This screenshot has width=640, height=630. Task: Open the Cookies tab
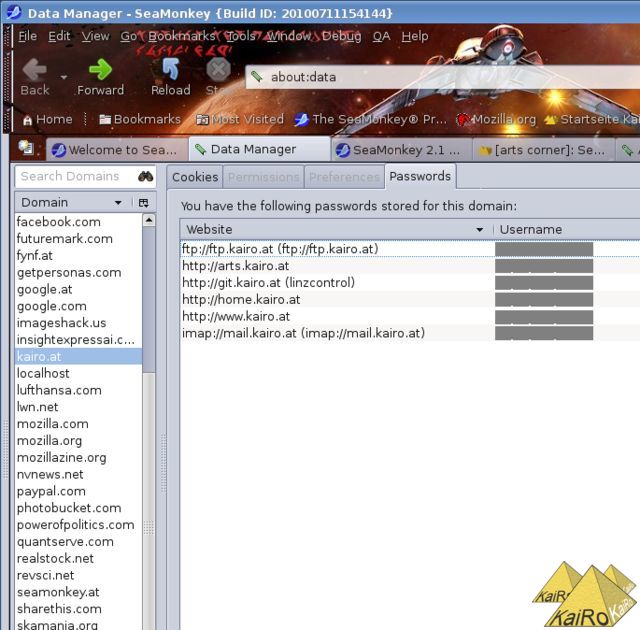tap(195, 177)
